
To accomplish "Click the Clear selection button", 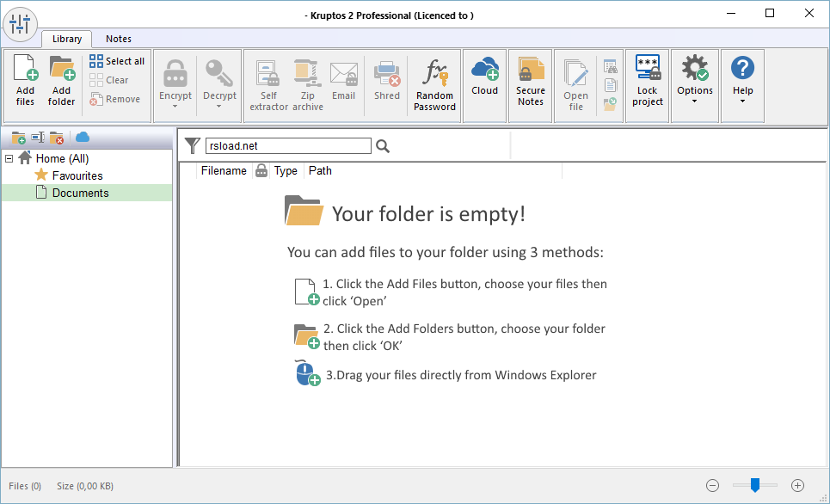I will 109,80.
